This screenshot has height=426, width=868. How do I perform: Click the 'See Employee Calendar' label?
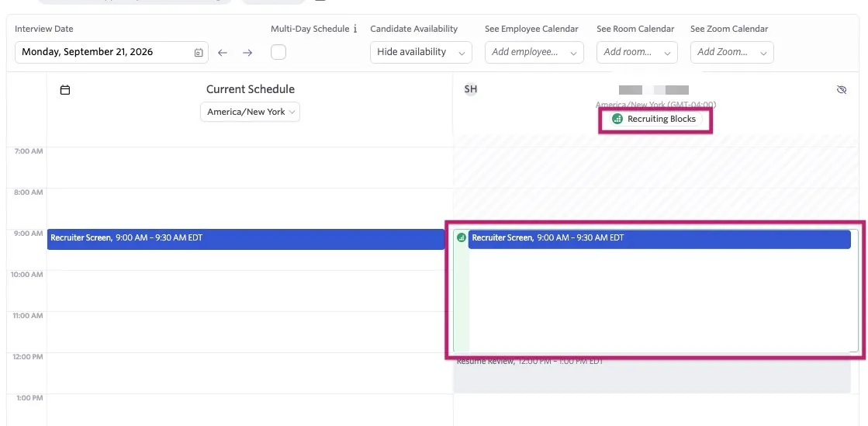pos(531,29)
